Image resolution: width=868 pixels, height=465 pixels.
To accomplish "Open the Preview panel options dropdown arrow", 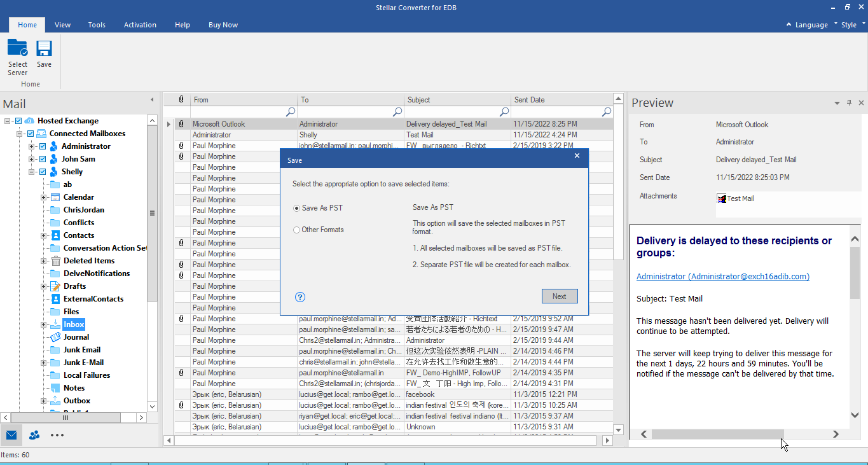I will click(837, 103).
